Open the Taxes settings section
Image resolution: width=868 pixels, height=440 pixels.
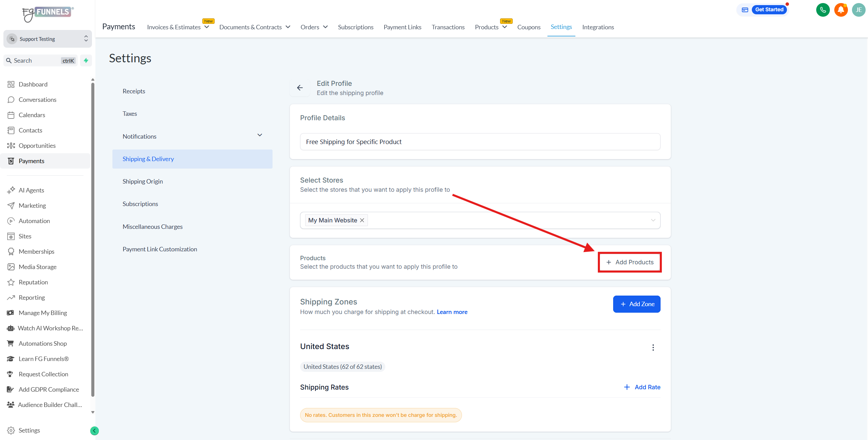click(x=130, y=113)
